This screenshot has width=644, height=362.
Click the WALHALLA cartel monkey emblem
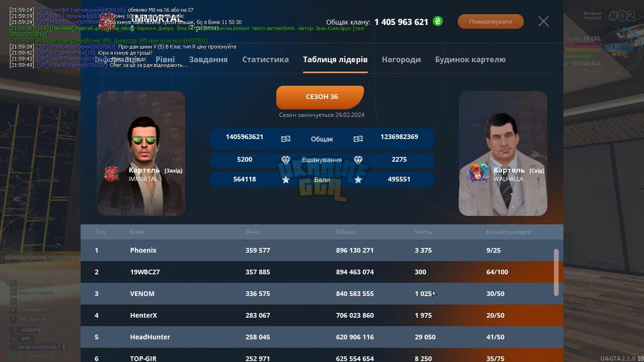click(x=477, y=173)
